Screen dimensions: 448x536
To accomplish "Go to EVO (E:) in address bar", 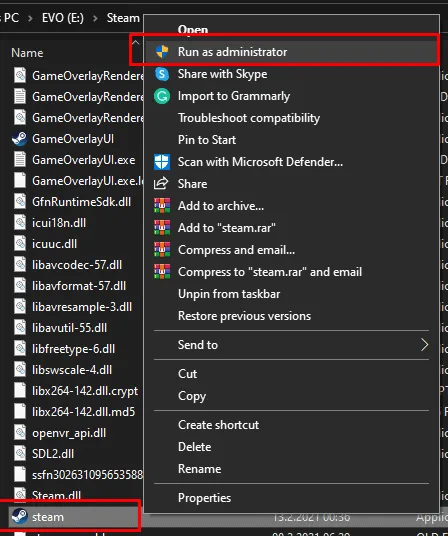I will (x=63, y=18).
